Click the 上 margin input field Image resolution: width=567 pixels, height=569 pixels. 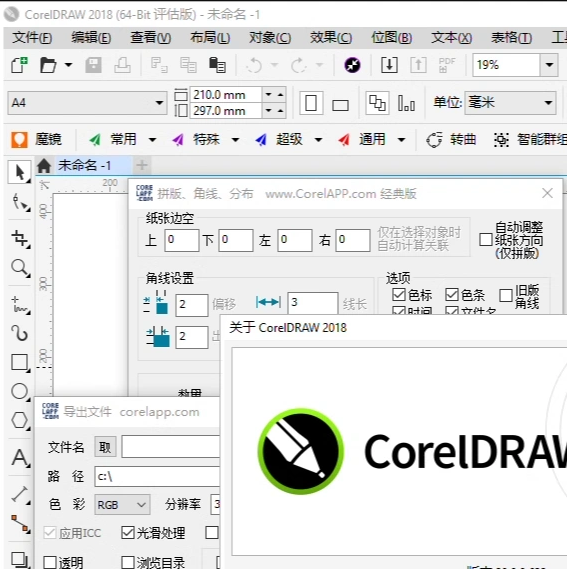point(182,240)
